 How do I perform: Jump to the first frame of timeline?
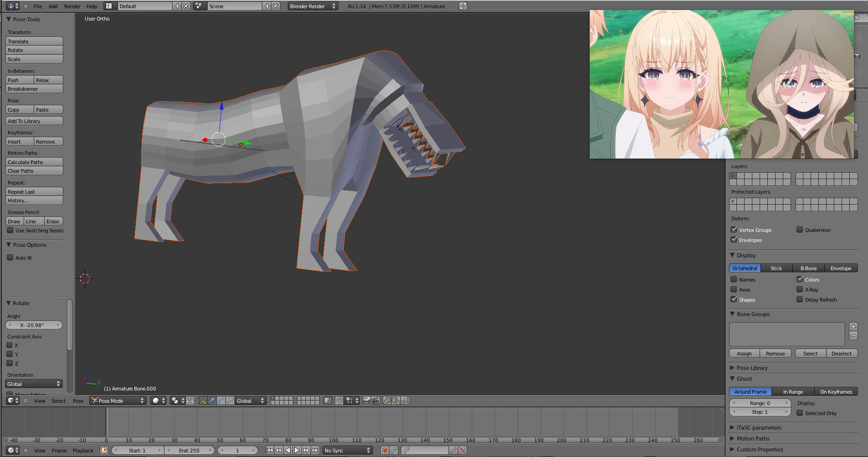270,450
